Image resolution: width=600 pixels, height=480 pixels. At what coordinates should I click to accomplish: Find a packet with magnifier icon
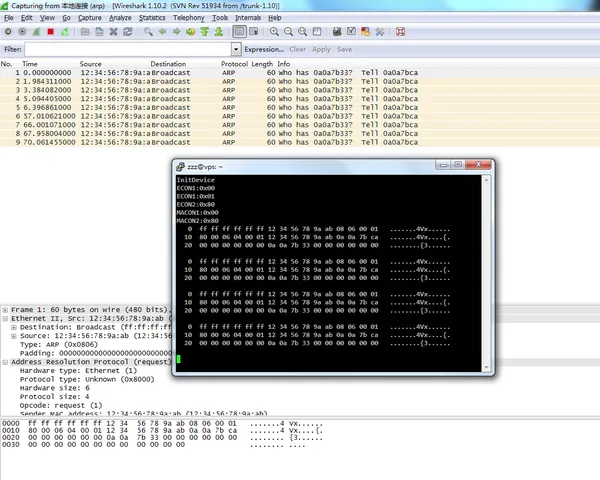[x=148, y=32]
